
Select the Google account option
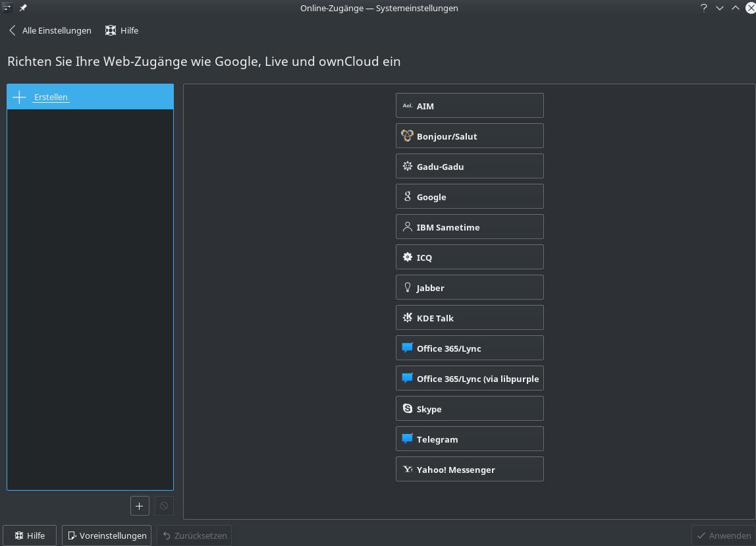click(470, 197)
